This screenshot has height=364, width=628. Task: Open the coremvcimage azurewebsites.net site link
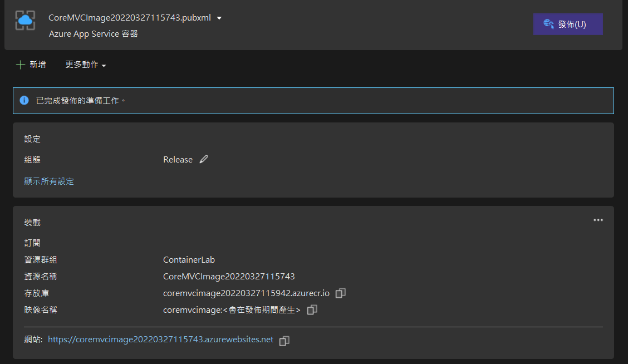tap(161, 340)
